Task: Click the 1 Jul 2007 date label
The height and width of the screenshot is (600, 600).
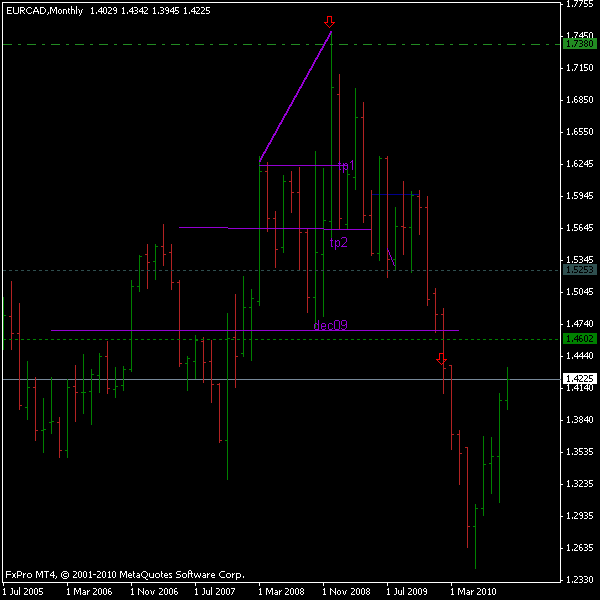Action: click(215, 591)
